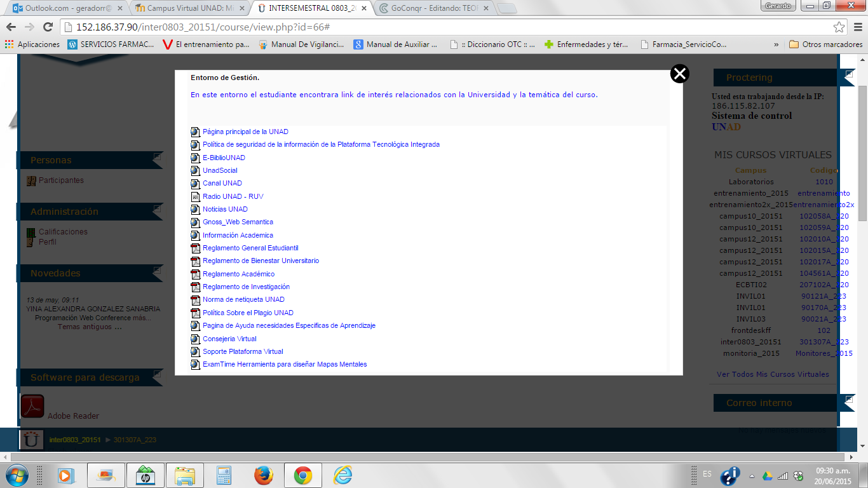868x488 pixels.
Task: Open the Windows Start menu
Action: click(x=17, y=475)
